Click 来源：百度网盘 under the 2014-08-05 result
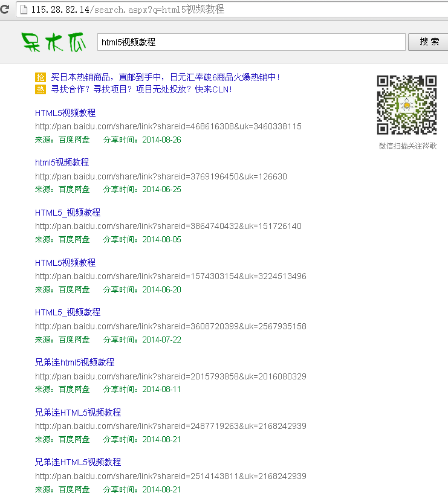 click(x=62, y=239)
